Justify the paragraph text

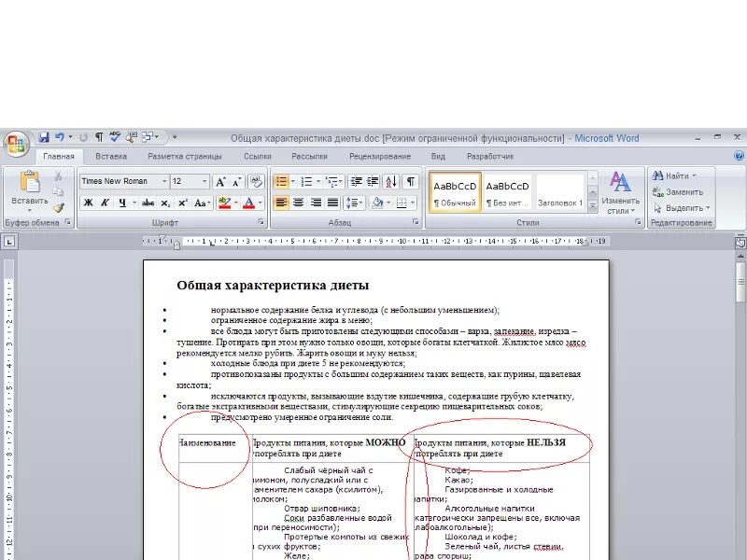332,203
